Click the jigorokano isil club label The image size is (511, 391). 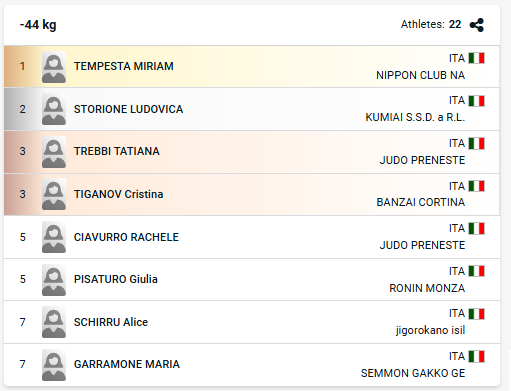[x=430, y=330]
